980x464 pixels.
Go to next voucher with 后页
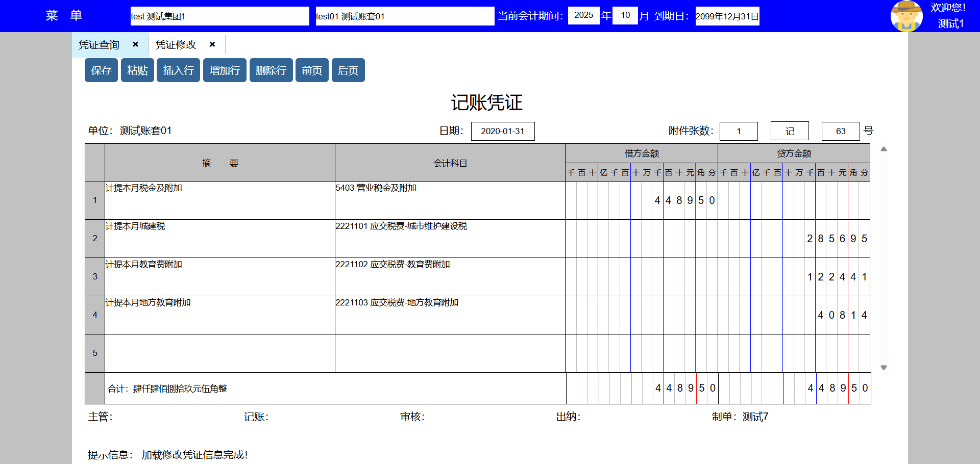click(x=348, y=70)
